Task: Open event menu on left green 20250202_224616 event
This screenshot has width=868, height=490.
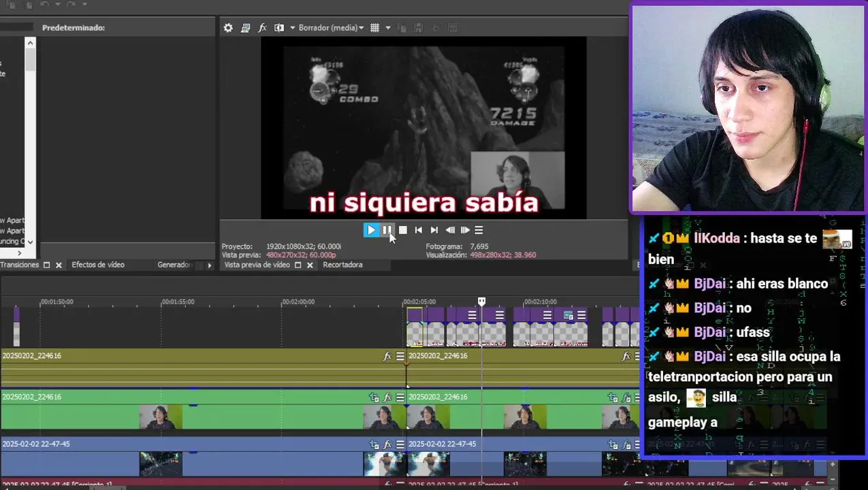Action: [x=400, y=397]
